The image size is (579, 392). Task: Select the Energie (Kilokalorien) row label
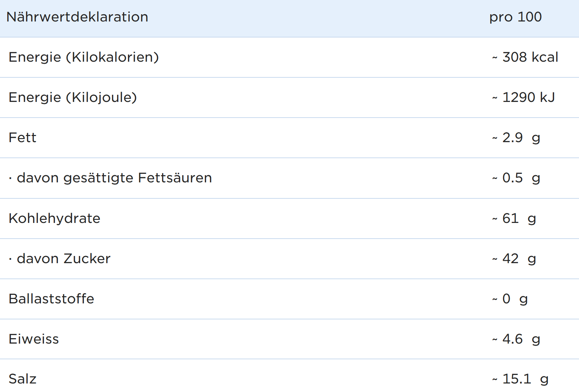click(84, 57)
